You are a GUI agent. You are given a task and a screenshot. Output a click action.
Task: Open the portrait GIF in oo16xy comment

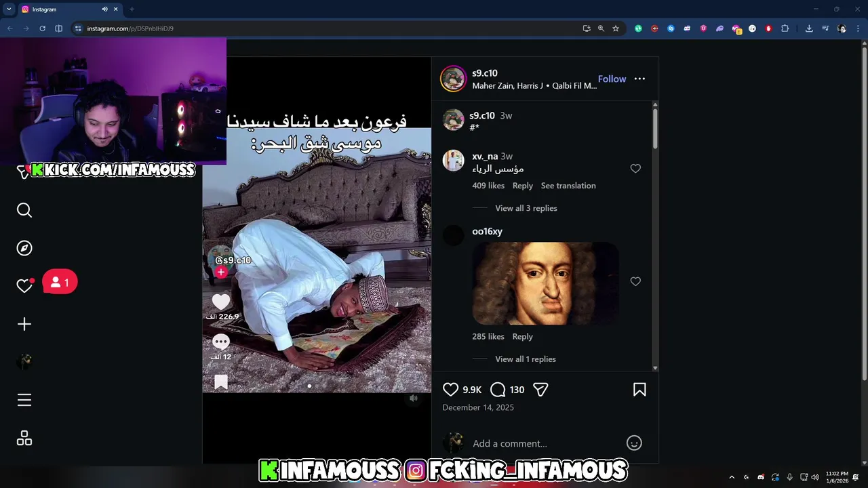click(x=545, y=283)
